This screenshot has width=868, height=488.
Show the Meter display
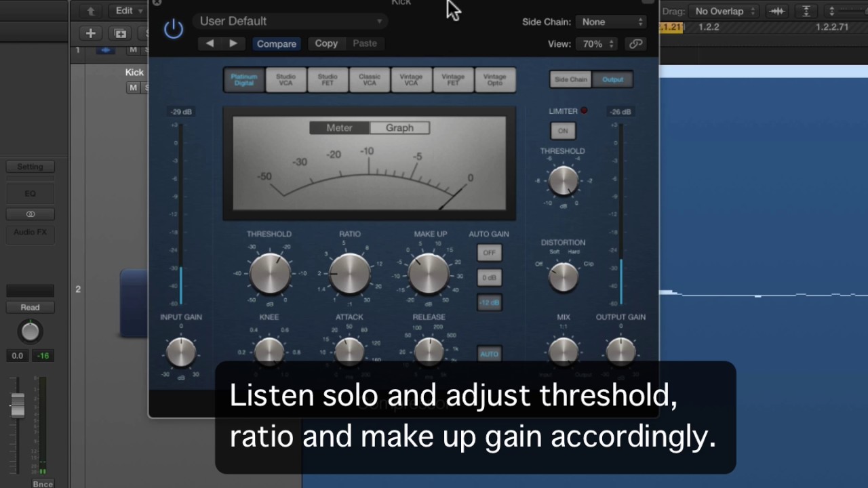(x=339, y=127)
